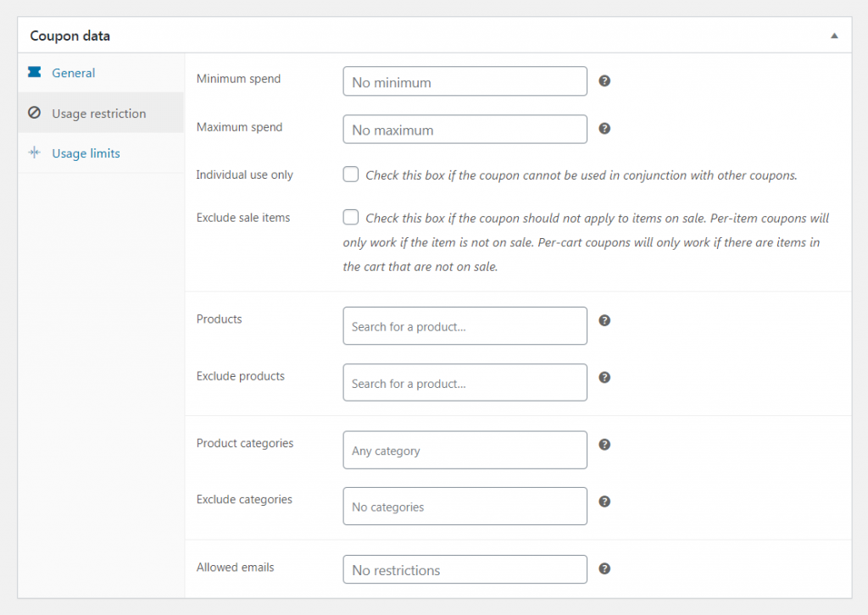Focus the Minimum spend input field
Viewport: 868px width, 615px height.
tap(465, 81)
